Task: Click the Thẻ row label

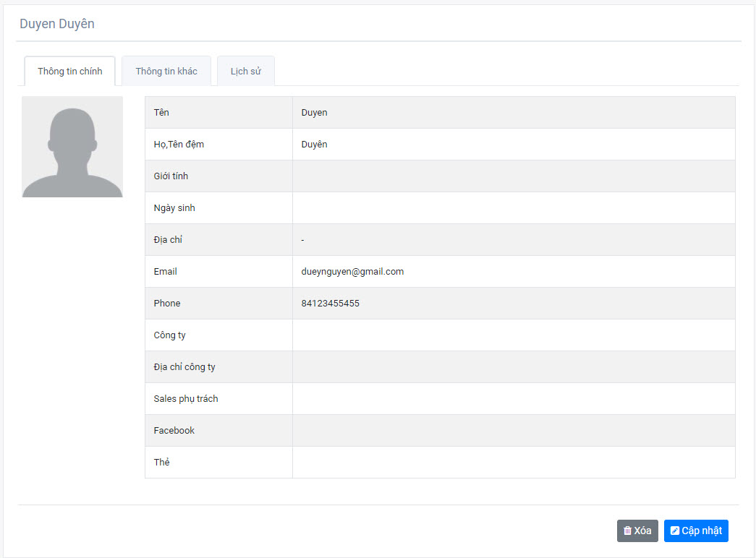Action: [161, 463]
